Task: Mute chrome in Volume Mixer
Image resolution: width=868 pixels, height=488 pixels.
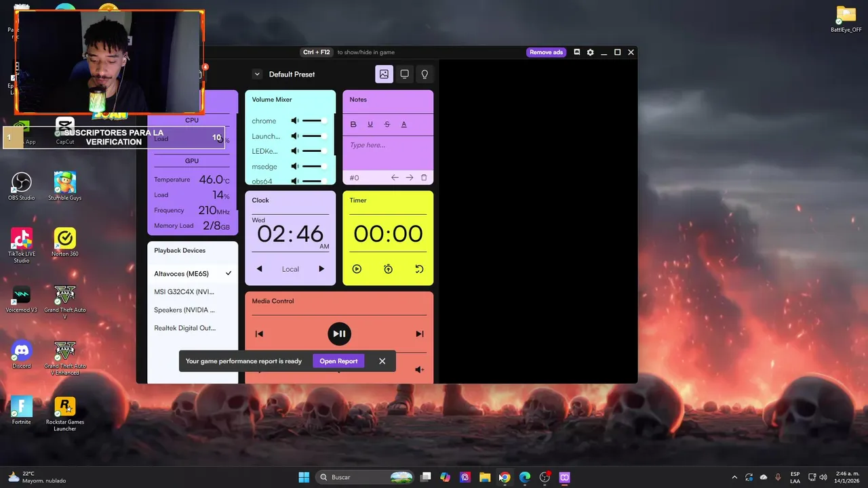Action: (x=295, y=121)
